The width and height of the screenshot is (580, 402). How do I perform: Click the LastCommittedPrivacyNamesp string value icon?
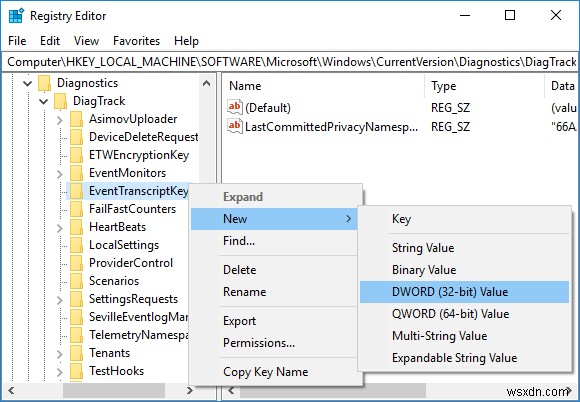235,126
